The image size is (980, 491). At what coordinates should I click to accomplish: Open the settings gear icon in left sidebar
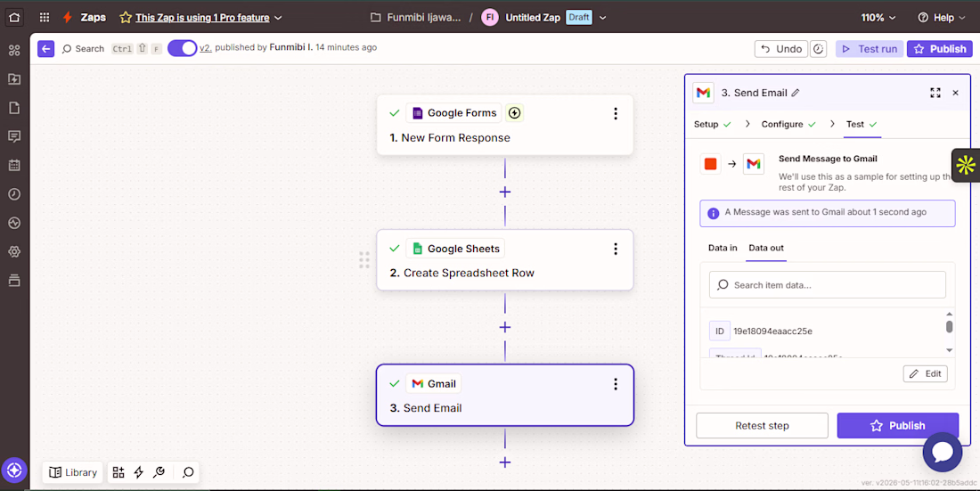[x=14, y=251]
